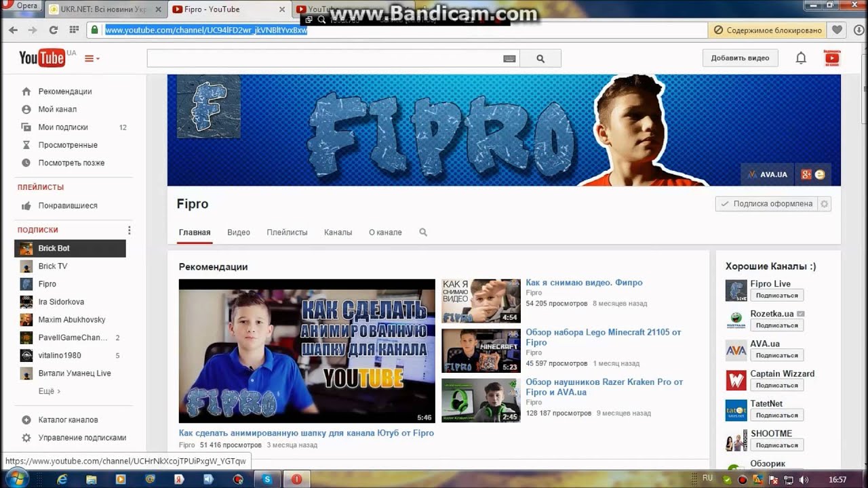Open subscription settings gear
This screenshot has width=868, height=488.
(825, 203)
